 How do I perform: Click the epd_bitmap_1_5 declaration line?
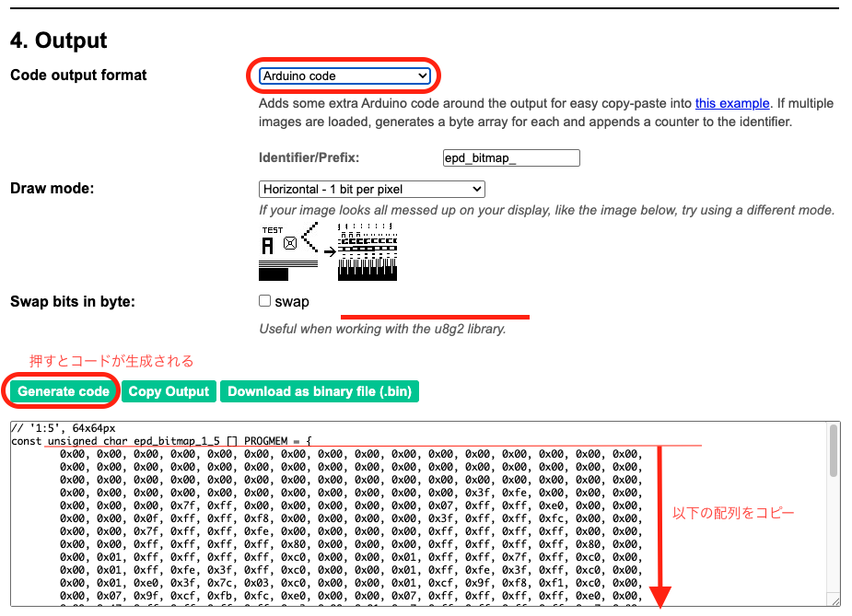point(161,441)
